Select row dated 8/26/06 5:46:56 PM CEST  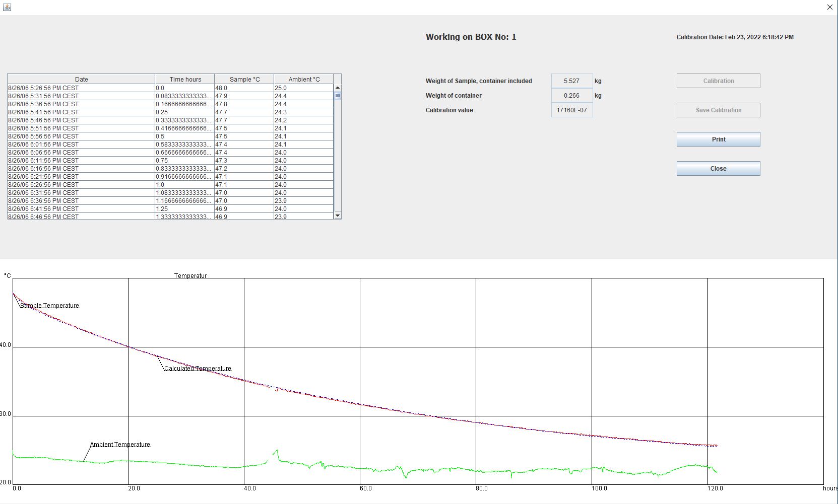coord(170,120)
